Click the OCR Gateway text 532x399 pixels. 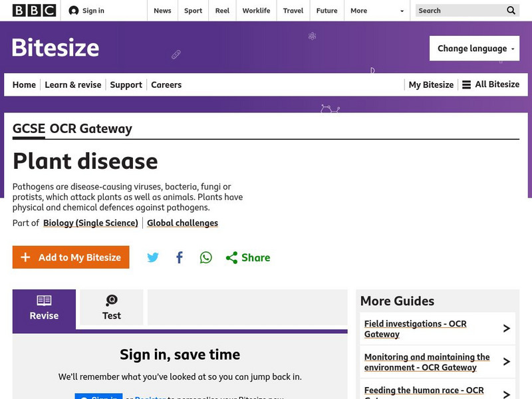91,129
